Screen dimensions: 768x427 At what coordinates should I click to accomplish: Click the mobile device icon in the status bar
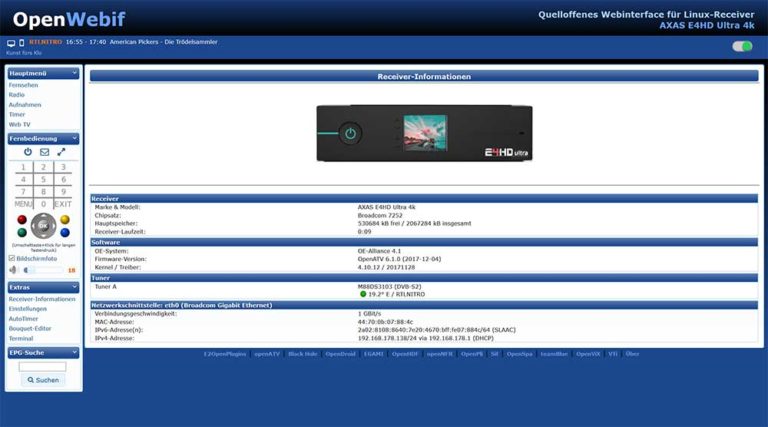(x=22, y=43)
